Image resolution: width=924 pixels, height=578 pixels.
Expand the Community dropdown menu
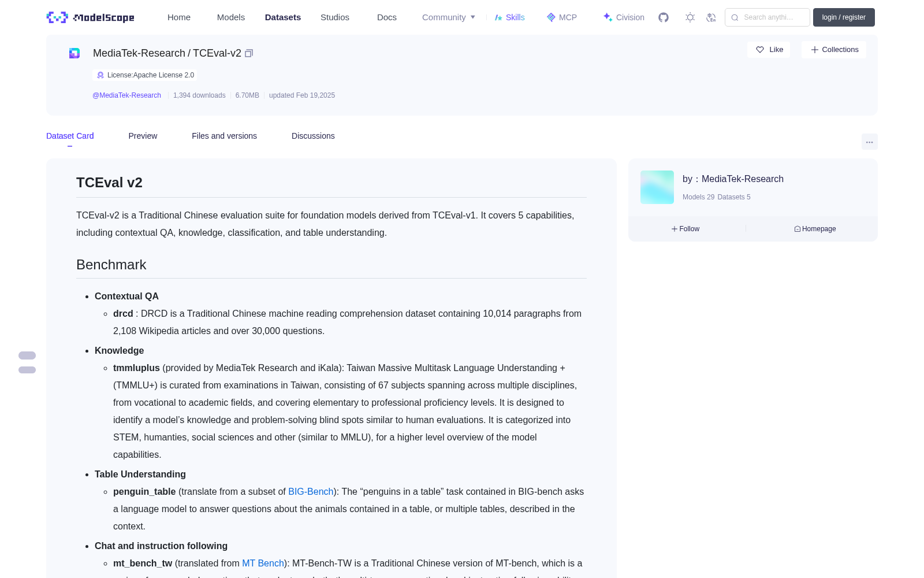[449, 17]
